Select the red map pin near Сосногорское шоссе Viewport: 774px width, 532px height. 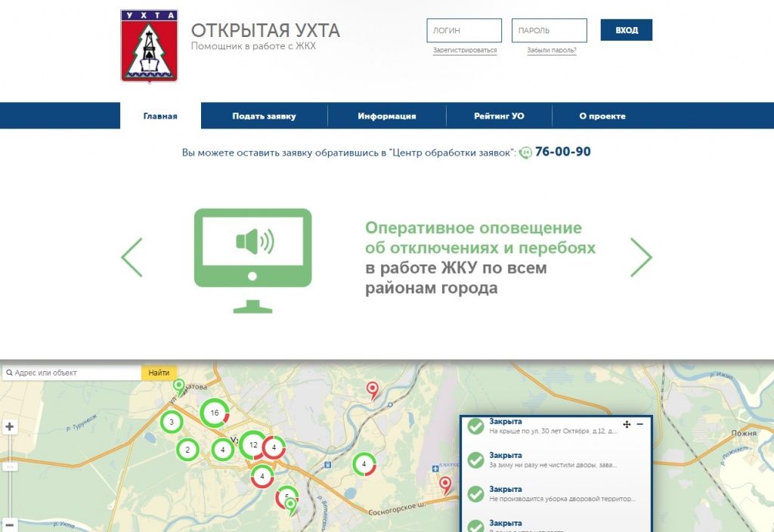pos(445,483)
